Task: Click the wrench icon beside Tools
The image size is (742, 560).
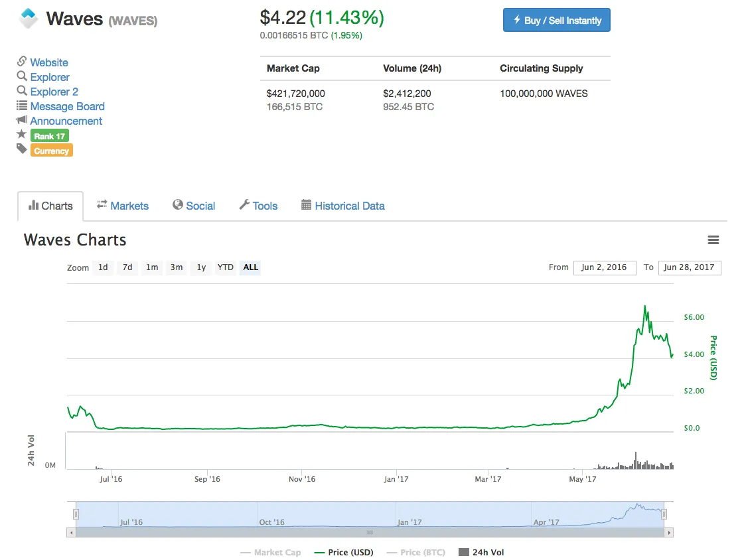Action: 244,205
